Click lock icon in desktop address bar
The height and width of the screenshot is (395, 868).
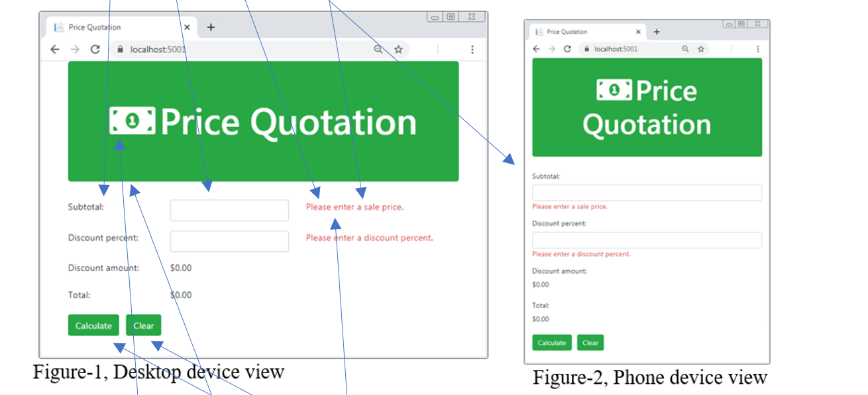(121, 49)
